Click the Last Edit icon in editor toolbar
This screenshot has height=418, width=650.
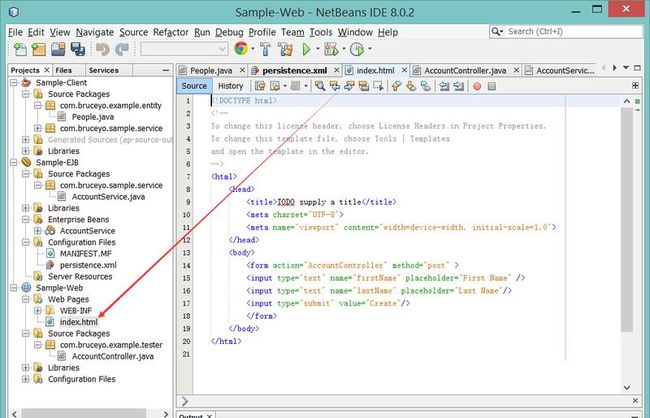pos(260,86)
